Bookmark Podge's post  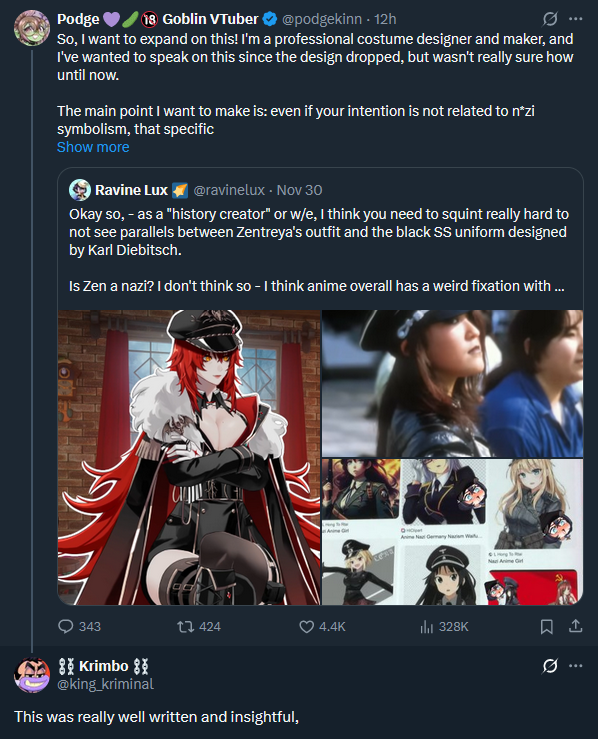click(x=547, y=626)
